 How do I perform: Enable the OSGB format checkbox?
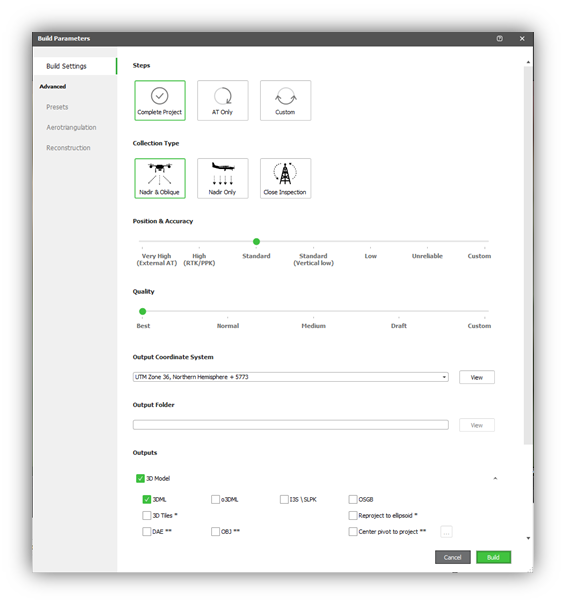point(353,499)
